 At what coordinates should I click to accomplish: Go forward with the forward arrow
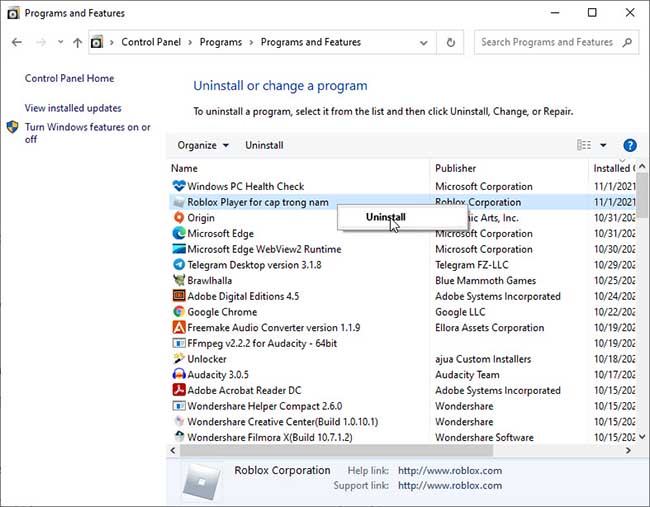pos(41,42)
